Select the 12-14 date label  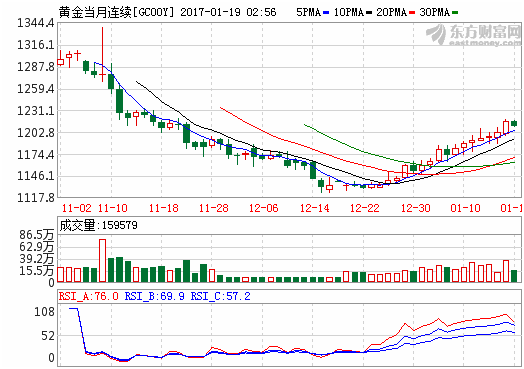click(314, 208)
